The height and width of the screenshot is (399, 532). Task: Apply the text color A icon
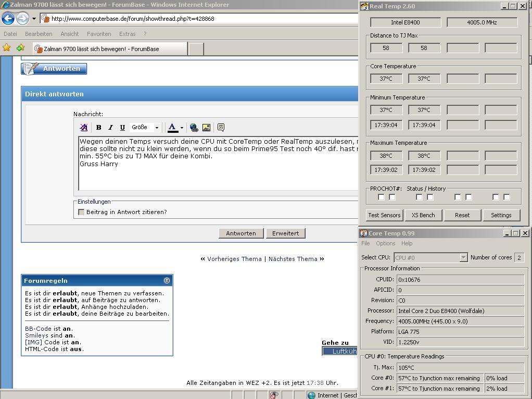click(172, 127)
